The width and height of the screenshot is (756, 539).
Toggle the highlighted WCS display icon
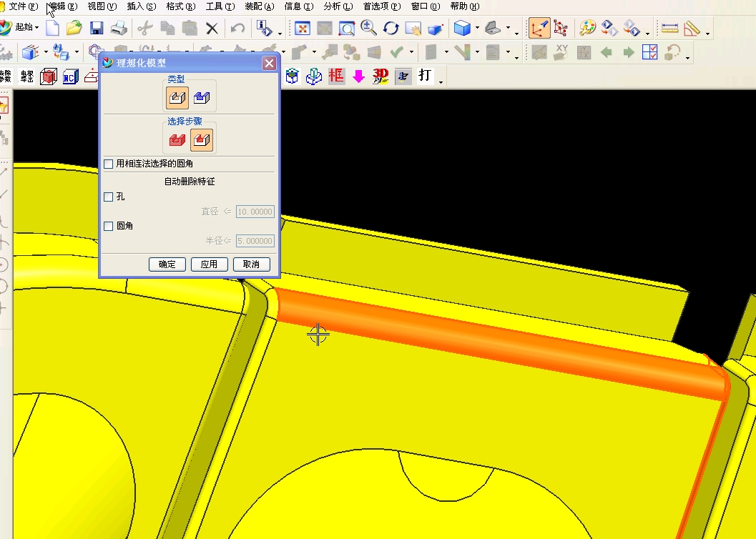(539, 28)
